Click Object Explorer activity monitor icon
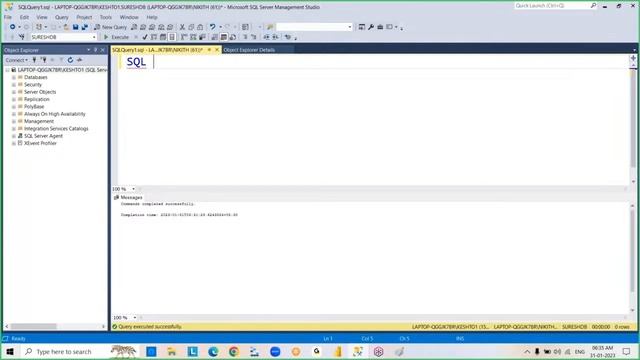The height and width of the screenshot is (360, 640). point(80,60)
